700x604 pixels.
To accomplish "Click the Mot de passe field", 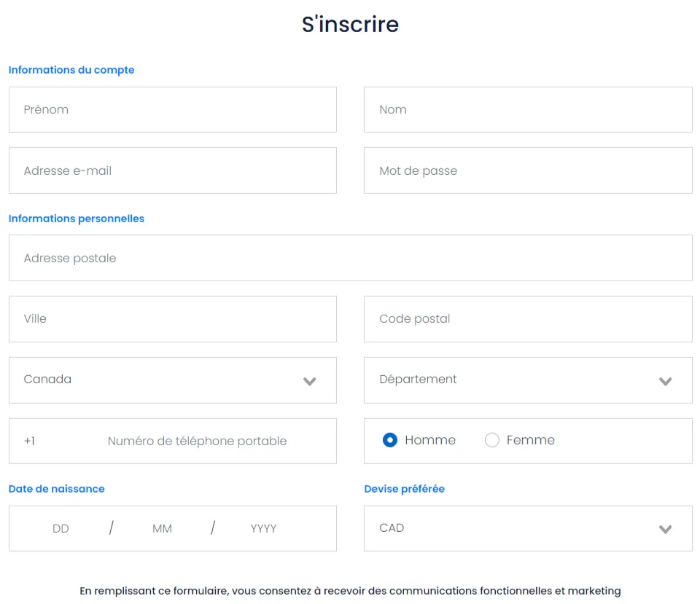I will tap(528, 170).
